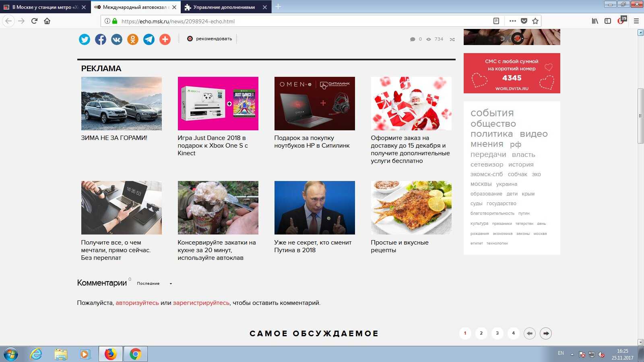
Task: Open the Santa Claus delivery ad image
Action: 411,103
